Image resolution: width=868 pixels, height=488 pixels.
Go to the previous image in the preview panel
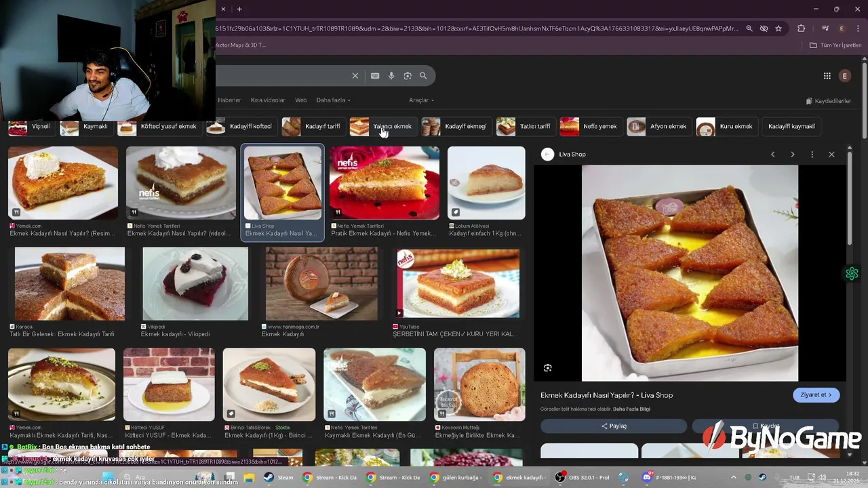click(x=772, y=155)
